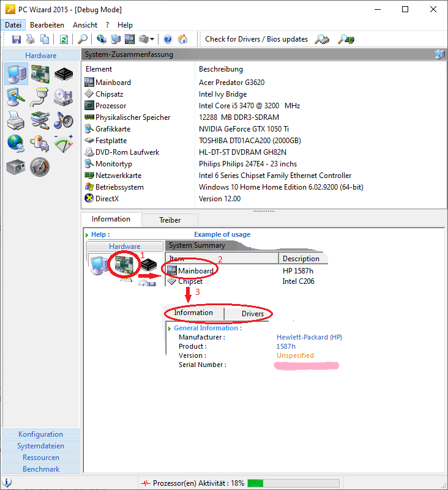
Task: Click the blue question mark help icon
Action: tap(168, 39)
